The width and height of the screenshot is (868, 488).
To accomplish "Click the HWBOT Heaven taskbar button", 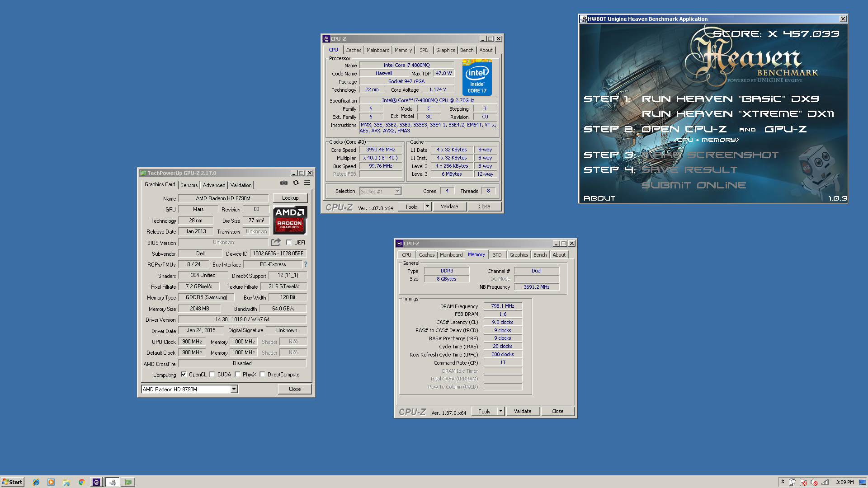I will [x=113, y=482].
